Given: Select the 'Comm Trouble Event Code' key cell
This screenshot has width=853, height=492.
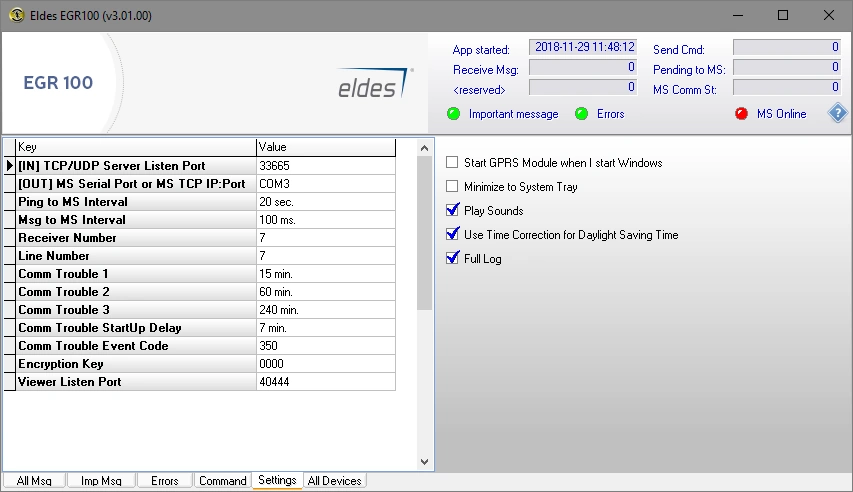Looking at the screenshot, I should (x=135, y=345).
